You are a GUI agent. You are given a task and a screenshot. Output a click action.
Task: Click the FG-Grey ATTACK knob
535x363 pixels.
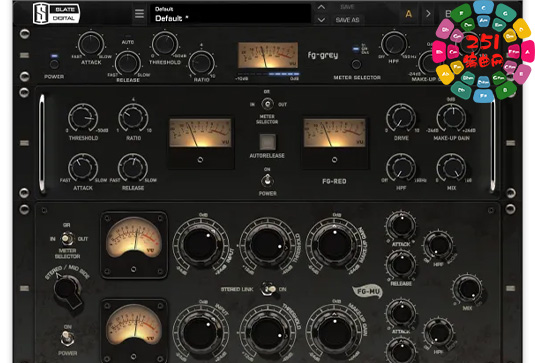point(91,44)
